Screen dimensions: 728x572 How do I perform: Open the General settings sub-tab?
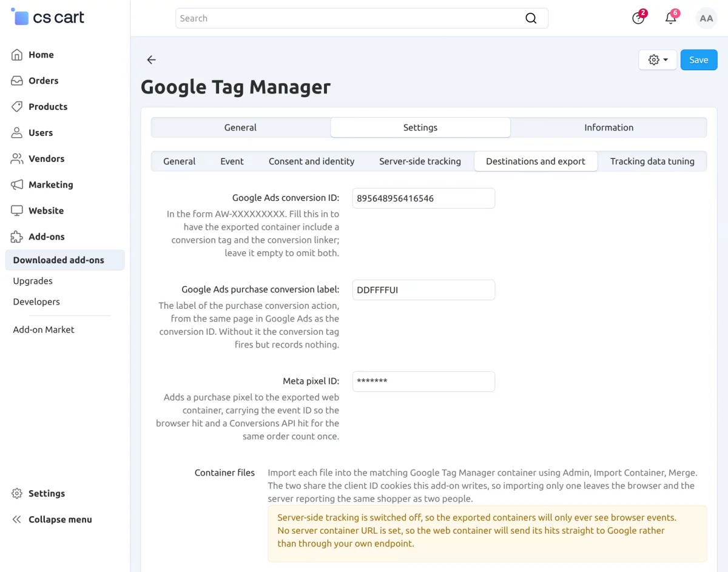tap(180, 161)
